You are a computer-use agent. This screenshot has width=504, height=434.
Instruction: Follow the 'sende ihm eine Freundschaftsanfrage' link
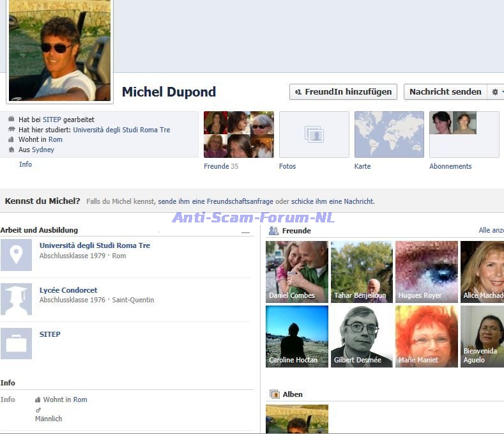[215, 201]
